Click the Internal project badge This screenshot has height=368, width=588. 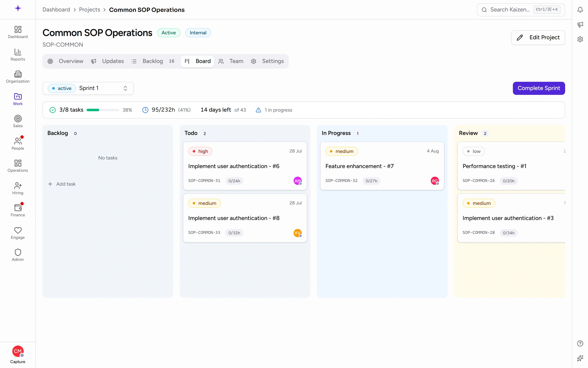pyautogui.click(x=198, y=33)
